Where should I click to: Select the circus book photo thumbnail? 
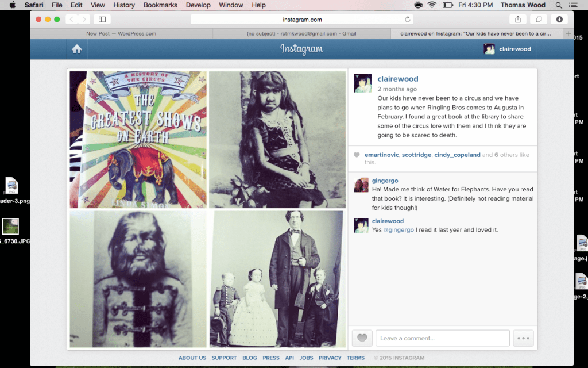tap(138, 139)
